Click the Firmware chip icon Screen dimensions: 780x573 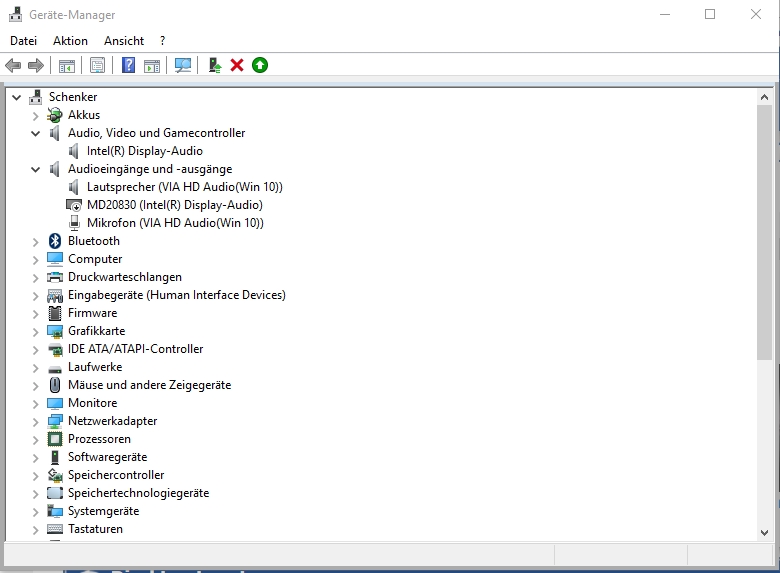[55, 313]
